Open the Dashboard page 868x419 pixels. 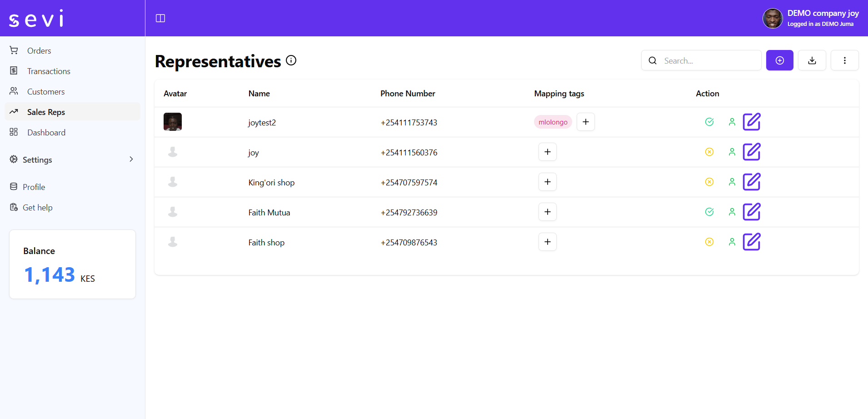[x=47, y=132]
